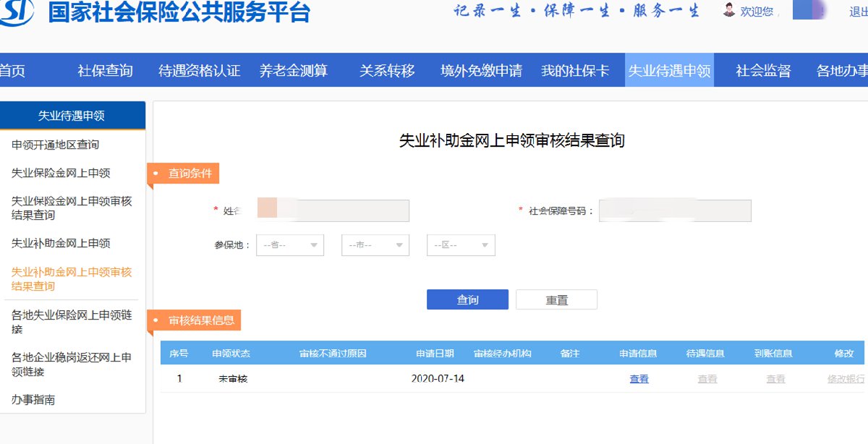Expand the city (市) dropdown
868x444 pixels.
point(375,245)
